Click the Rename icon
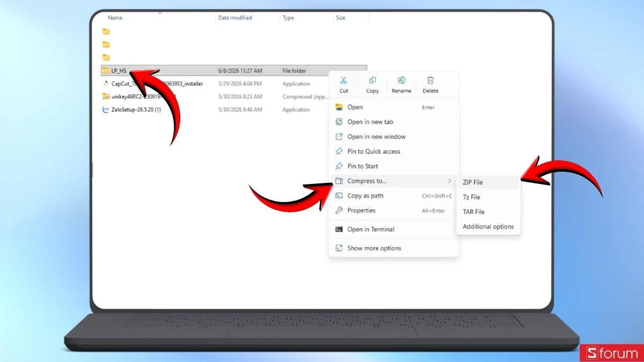This screenshot has width=644, height=362. point(401,80)
